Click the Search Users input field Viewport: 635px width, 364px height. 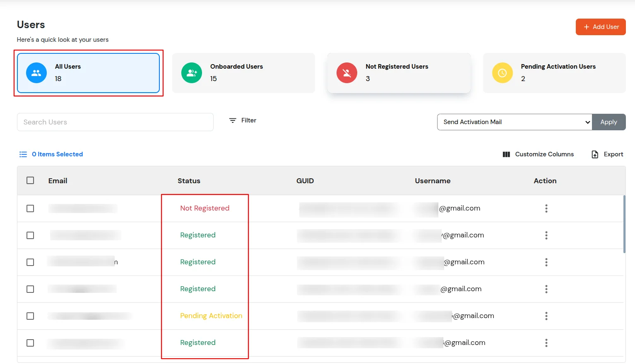coord(115,122)
